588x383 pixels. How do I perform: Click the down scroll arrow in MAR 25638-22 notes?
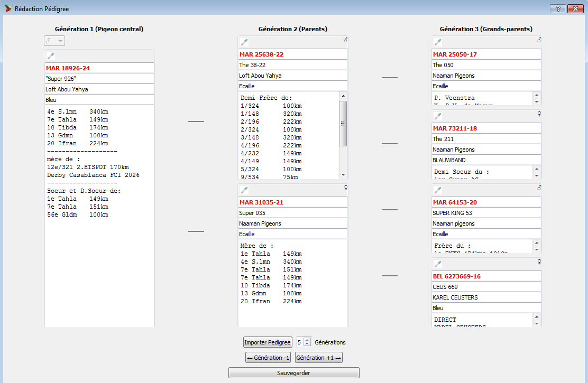point(343,175)
